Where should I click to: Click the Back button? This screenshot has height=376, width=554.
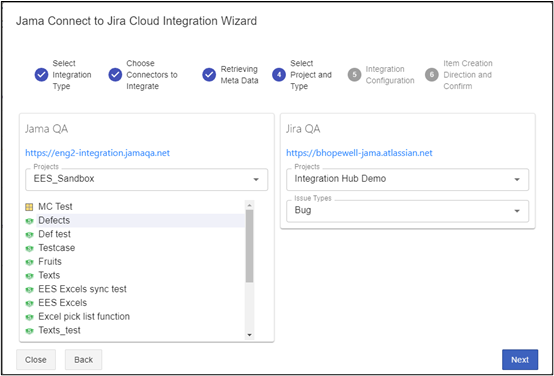coord(83,360)
